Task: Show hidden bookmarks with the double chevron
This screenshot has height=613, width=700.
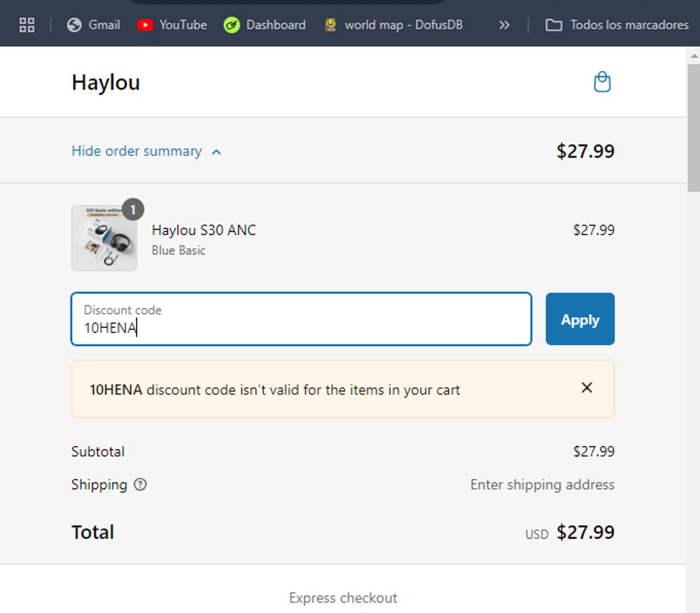Action: [504, 25]
